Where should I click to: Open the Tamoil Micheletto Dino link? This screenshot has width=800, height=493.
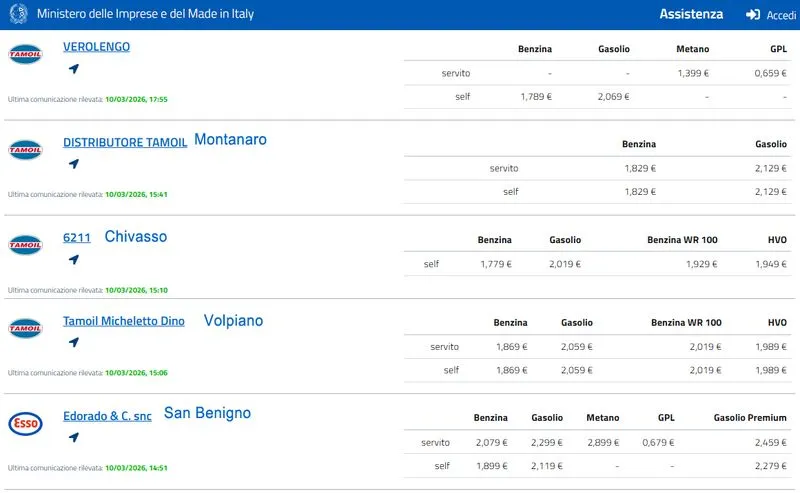(x=123, y=322)
